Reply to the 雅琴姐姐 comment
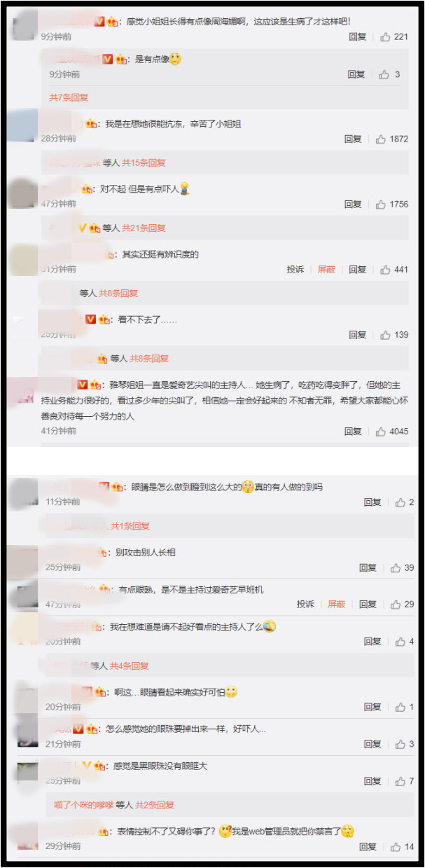 [353, 432]
